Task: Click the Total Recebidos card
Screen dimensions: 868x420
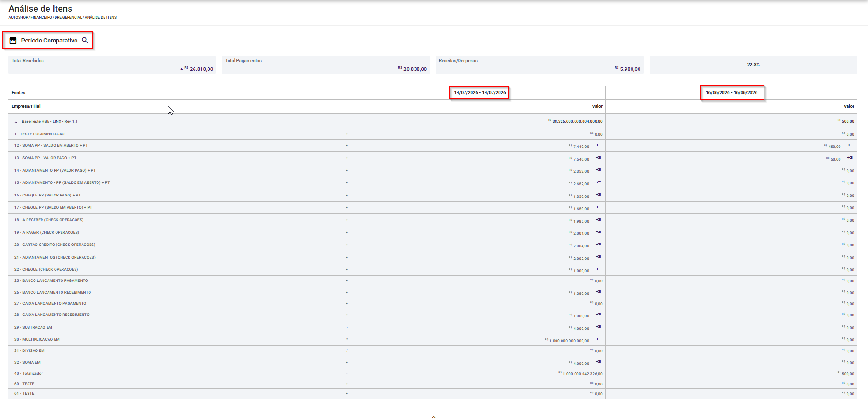Action: [112, 65]
